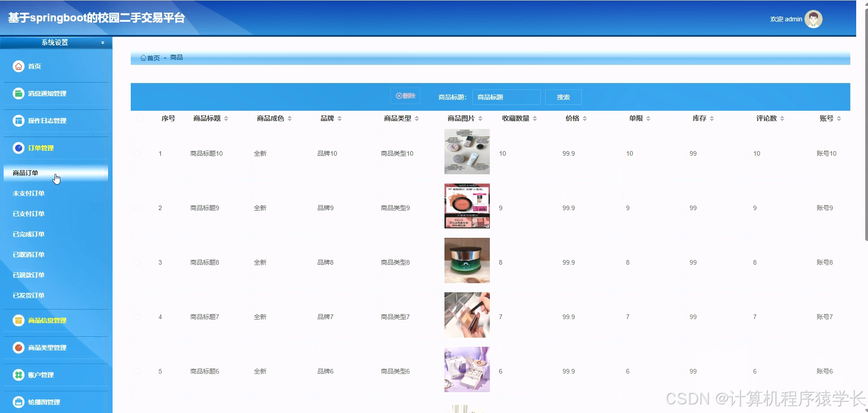Check the row for 商品标题7
Image resolution: width=868 pixels, height=413 pixels.
(x=137, y=317)
